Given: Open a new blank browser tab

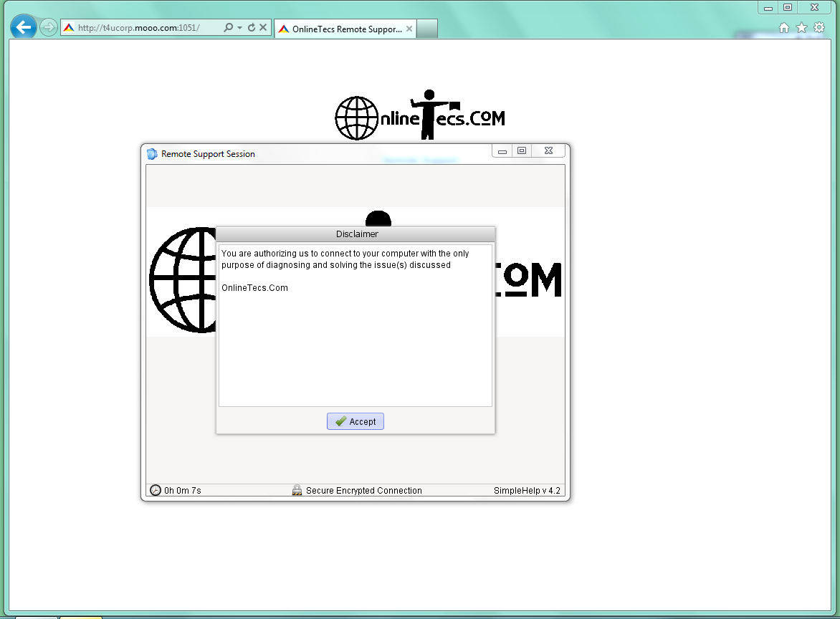Looking at the screenshot, I should (427, 29).
